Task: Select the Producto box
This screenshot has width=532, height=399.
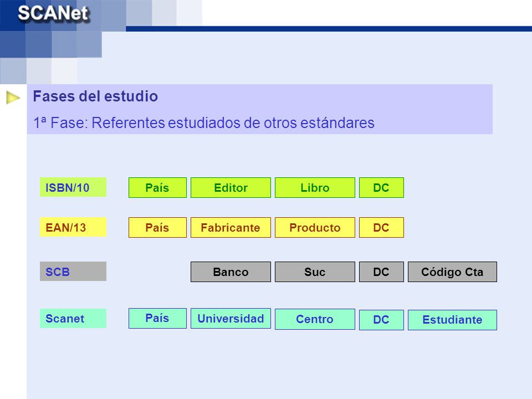Action: tap(315, 227)
